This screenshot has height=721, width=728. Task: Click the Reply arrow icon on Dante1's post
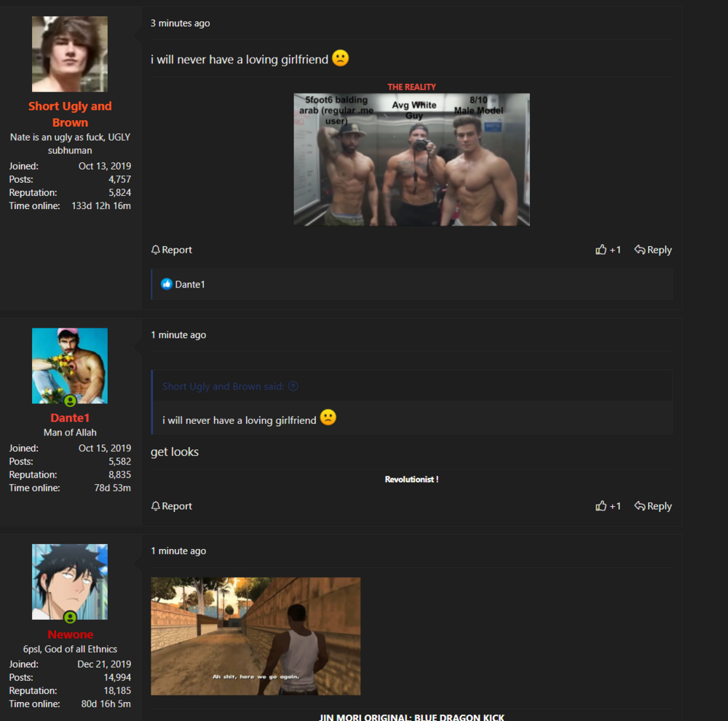click(x=639, y=505)
